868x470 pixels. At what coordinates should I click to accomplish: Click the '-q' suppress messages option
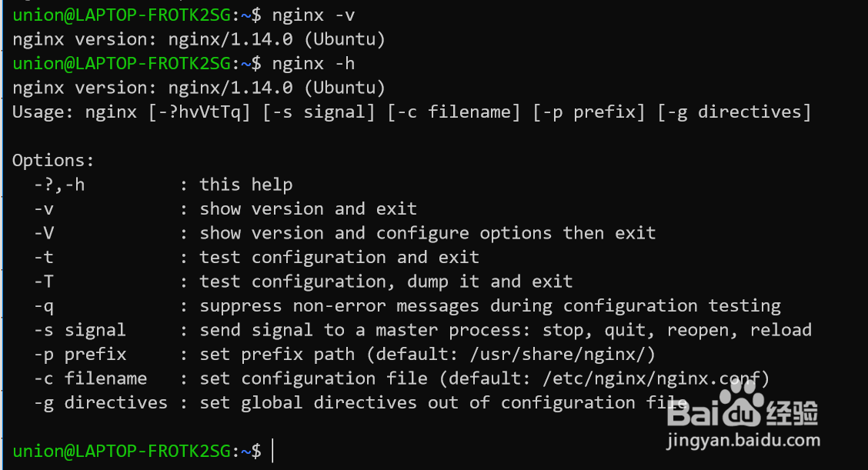407,306
